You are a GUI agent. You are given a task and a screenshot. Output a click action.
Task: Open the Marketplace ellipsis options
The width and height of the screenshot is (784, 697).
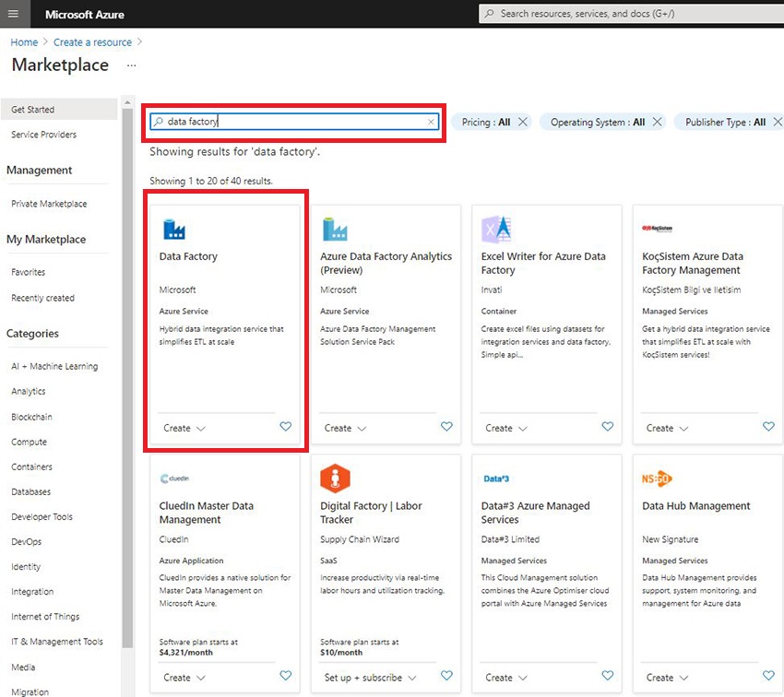click(131, 65)
